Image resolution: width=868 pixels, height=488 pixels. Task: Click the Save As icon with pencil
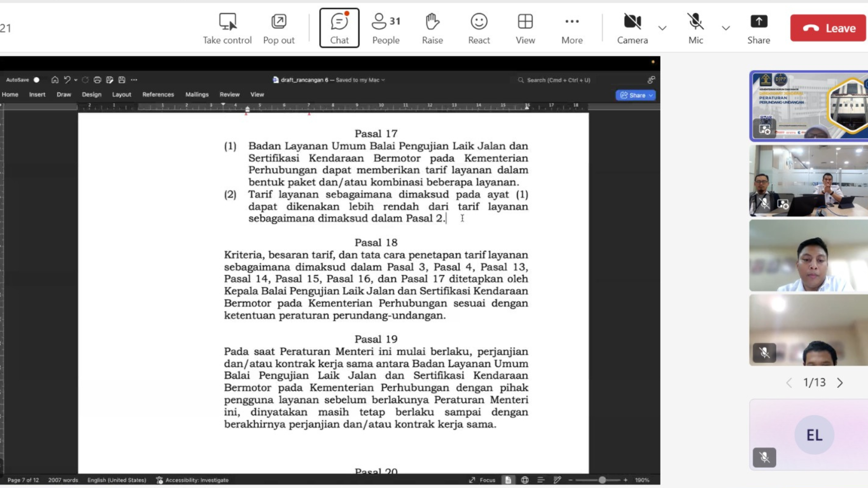109,80
